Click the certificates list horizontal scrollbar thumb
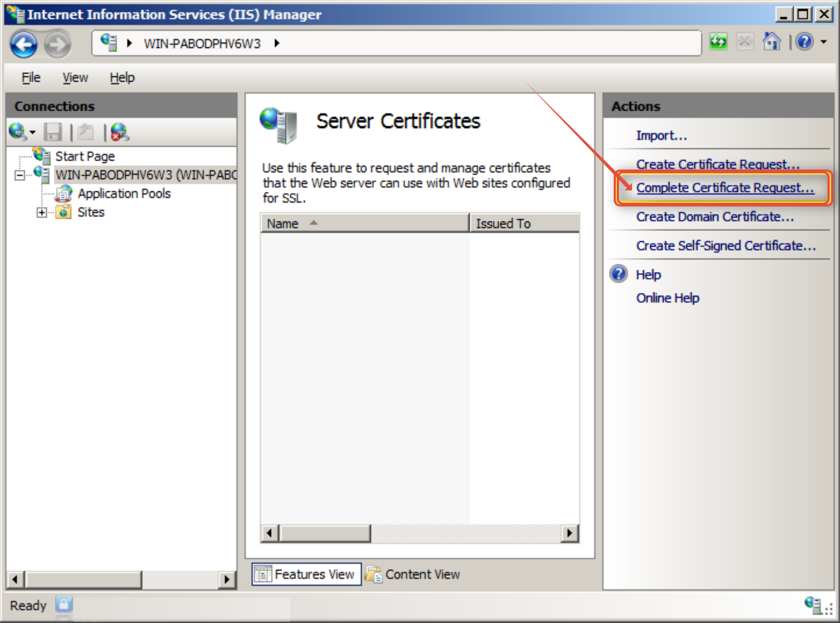 (x=325, y=533)
